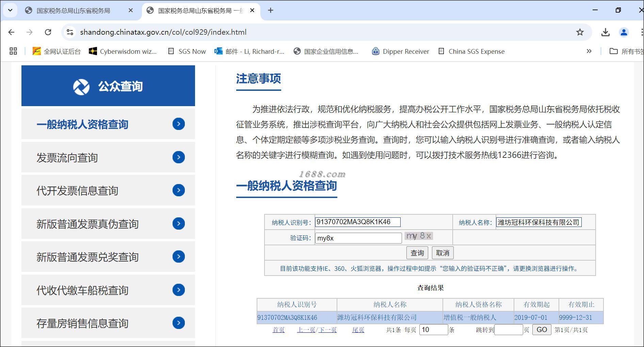This screenshot has width=644, height=347.
Task: Open Dipper Receiver bookmark
Action: pos(400,51)
